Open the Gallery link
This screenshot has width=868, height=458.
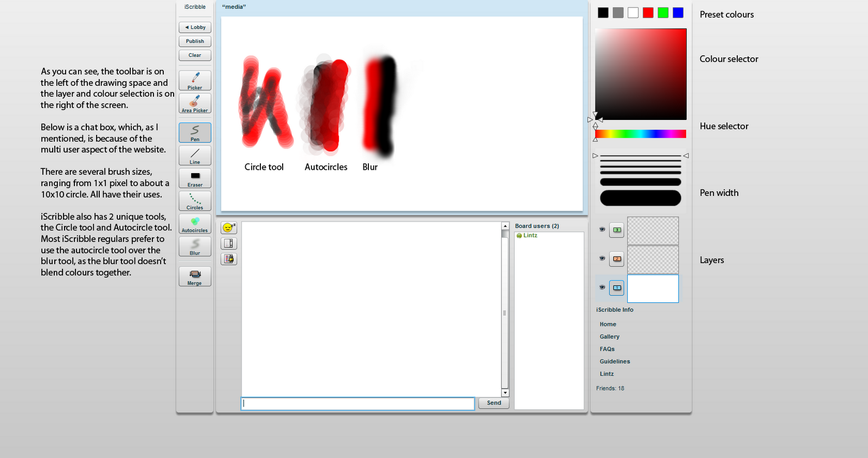coord(610,337)
